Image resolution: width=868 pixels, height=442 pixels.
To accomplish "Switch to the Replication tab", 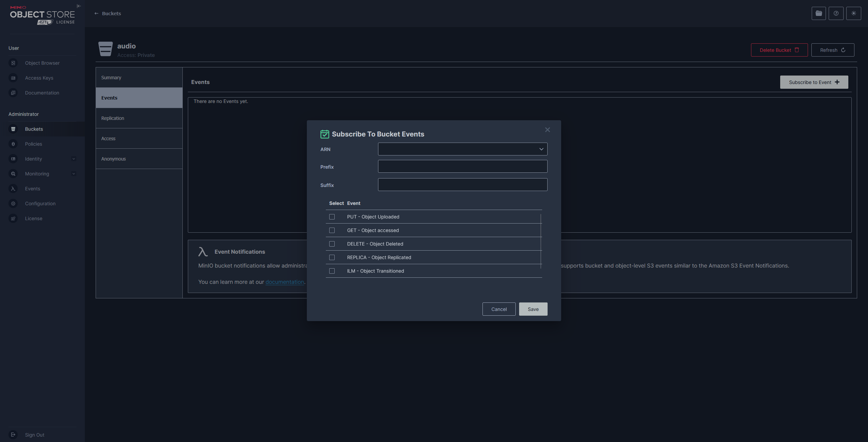I will pyautogui.click(x=139, y=118).
